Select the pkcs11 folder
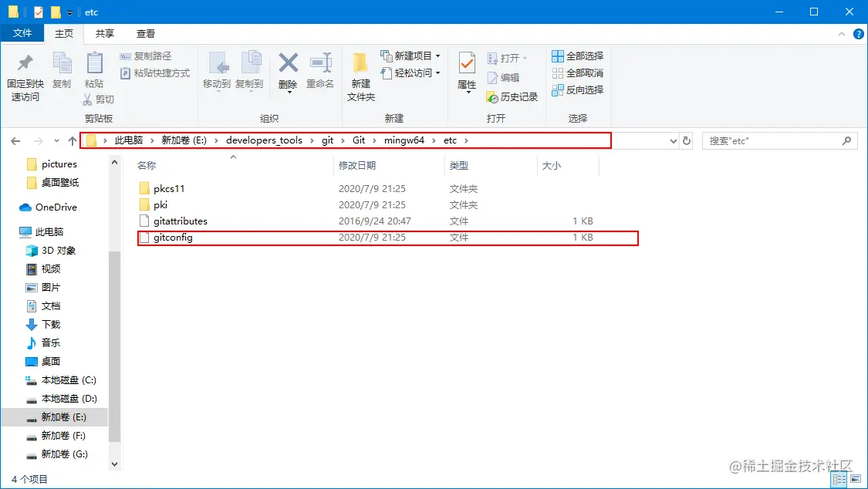 [x=169, y=189]
